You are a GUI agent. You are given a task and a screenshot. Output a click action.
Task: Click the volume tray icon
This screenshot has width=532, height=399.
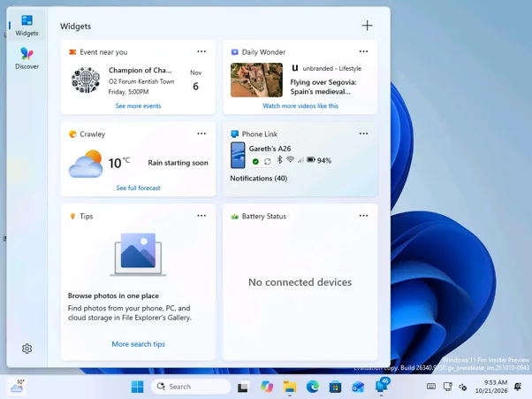[x=463, y=387]
